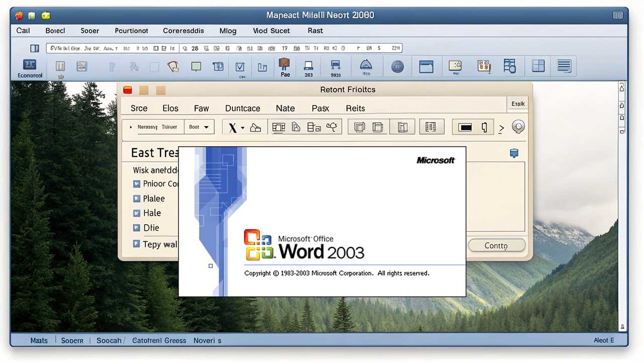Viewport: 644px width, 362px height.
Task: Click the lined list icon at the right end of the main toolbar
Action: click(564, 66)
